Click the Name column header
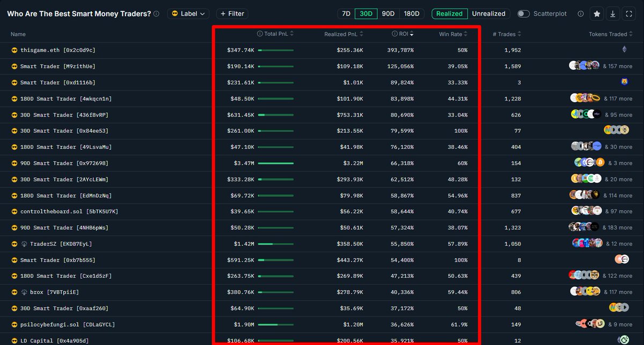The width and height of the screenshot is (644, 345). [x=18, y=34]
